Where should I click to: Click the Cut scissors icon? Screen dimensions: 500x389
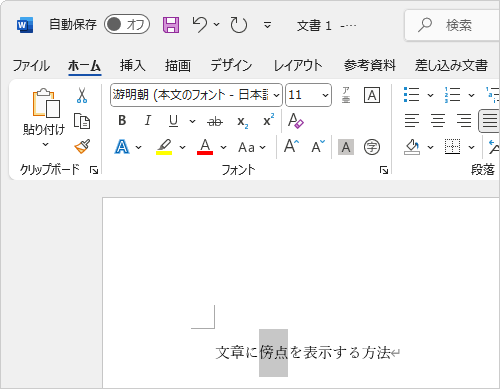(x=82, y=95)
